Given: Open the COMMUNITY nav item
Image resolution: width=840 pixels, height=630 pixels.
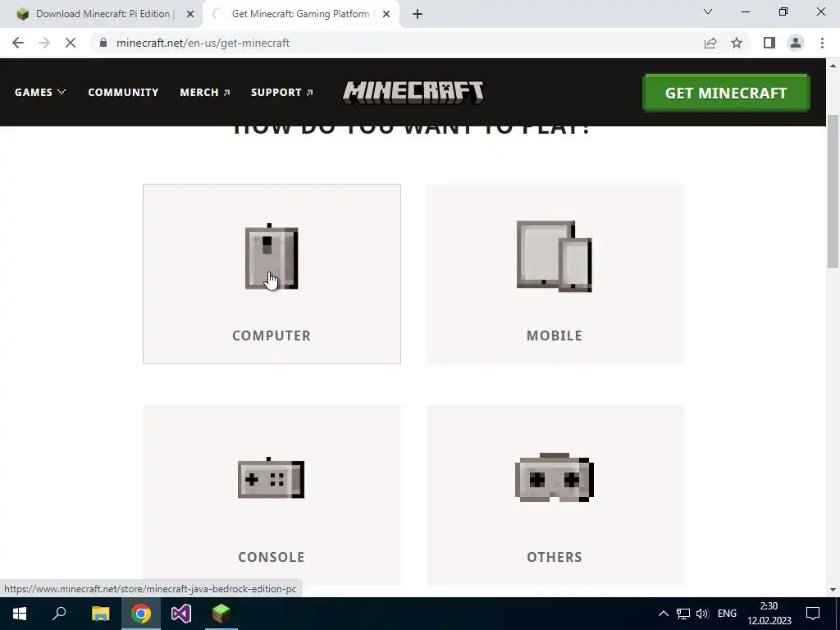Looking at the screenshot, I should [123, 92].
